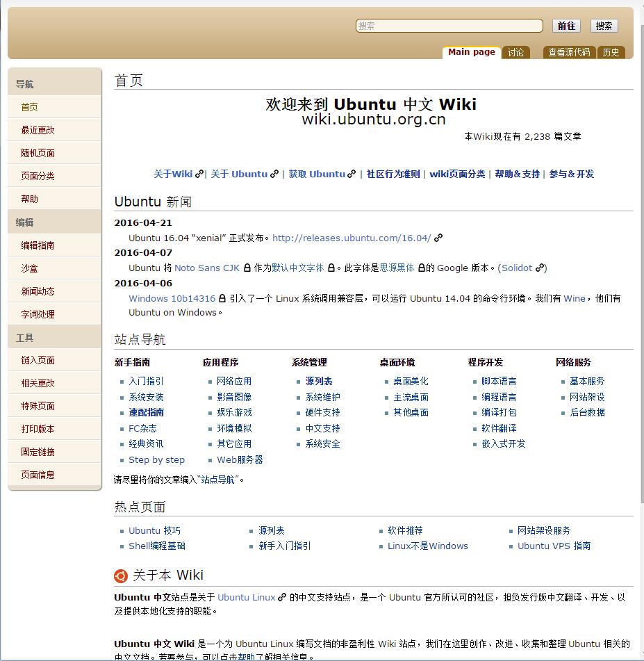Click the lock icon after Windows 10b14316
Screen dimensions: 644x661
pos(222,298)
